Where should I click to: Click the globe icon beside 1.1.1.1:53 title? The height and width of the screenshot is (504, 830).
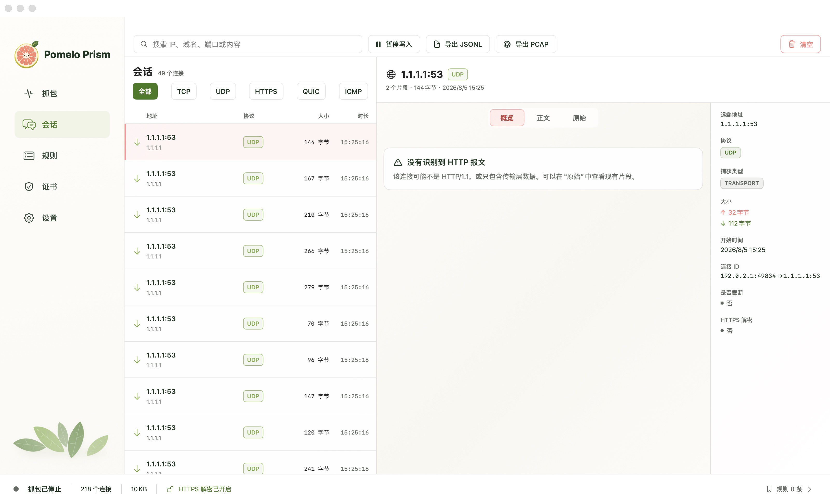tap(391, 74)
